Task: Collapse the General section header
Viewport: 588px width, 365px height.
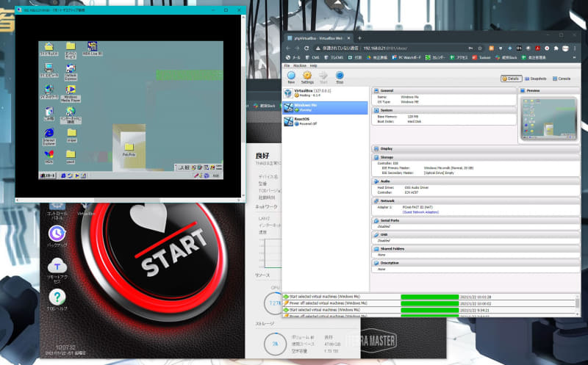Action: (444, 90)
